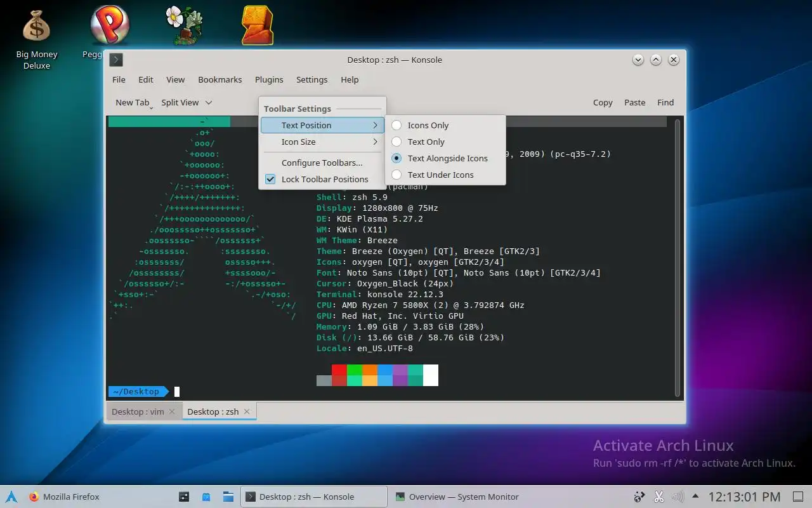Screen dimensions: 812x508
Task: Click the network/updates tray icon
Action: (x=639, y=497)
